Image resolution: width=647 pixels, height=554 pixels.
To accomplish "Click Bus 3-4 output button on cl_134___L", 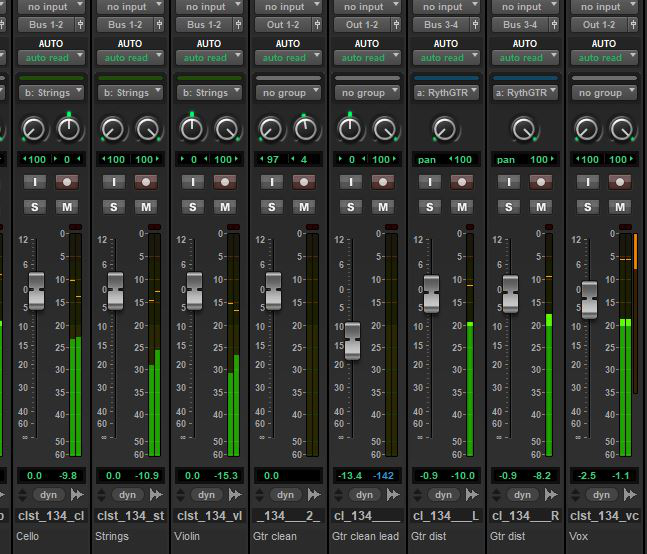I will pyautogui.click(x=442, y=25).
